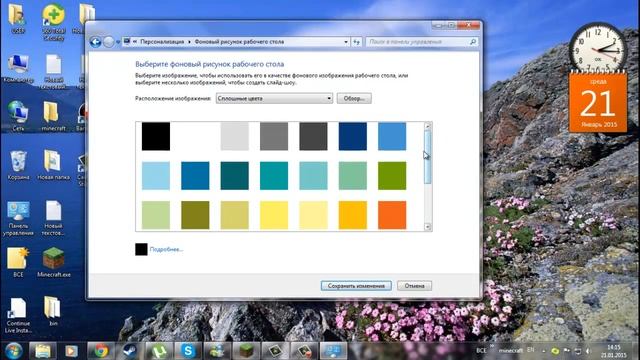The width and height of the screenshot is (640, 360).
Task: Show hidden tray icons arrow
Action: click(544, 351)
